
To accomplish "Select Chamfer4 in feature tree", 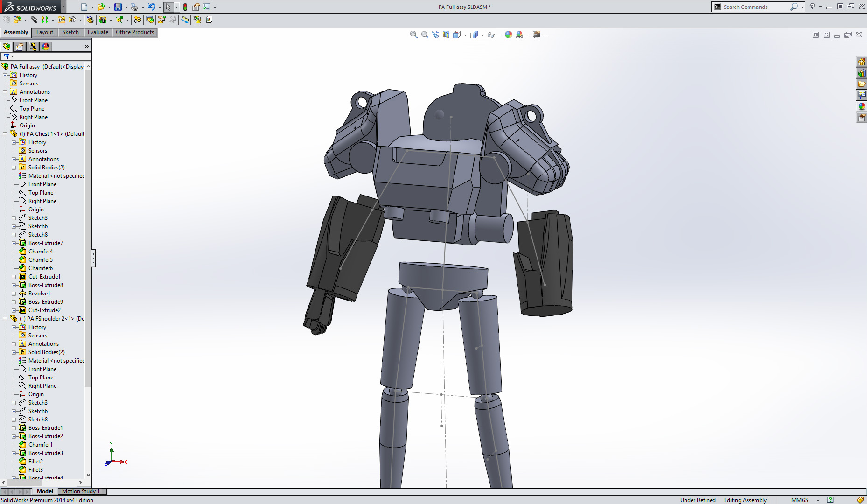I will [41, 252].
